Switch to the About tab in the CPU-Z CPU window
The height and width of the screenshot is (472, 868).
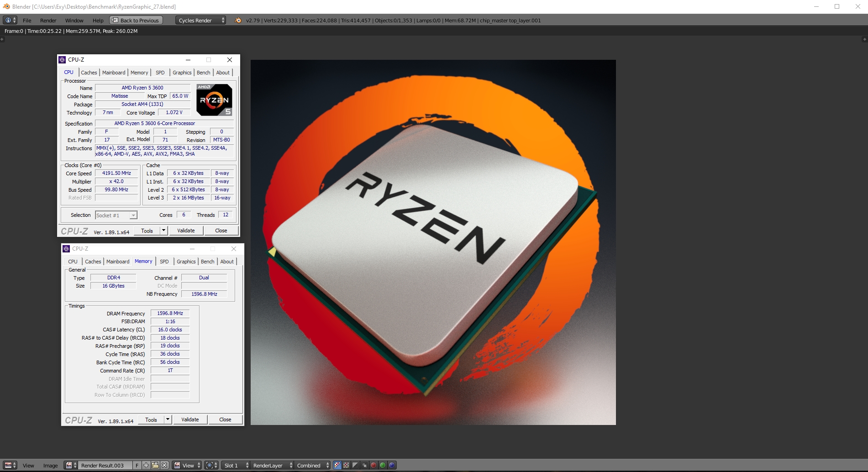[x=223, y=73]
